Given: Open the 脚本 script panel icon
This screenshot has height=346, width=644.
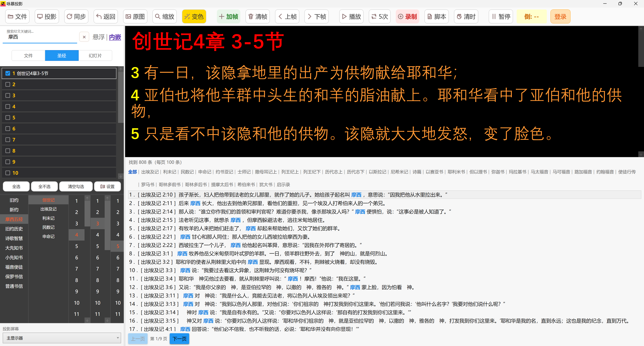Looking at the screenshot, I should click(x=437, y=16).
